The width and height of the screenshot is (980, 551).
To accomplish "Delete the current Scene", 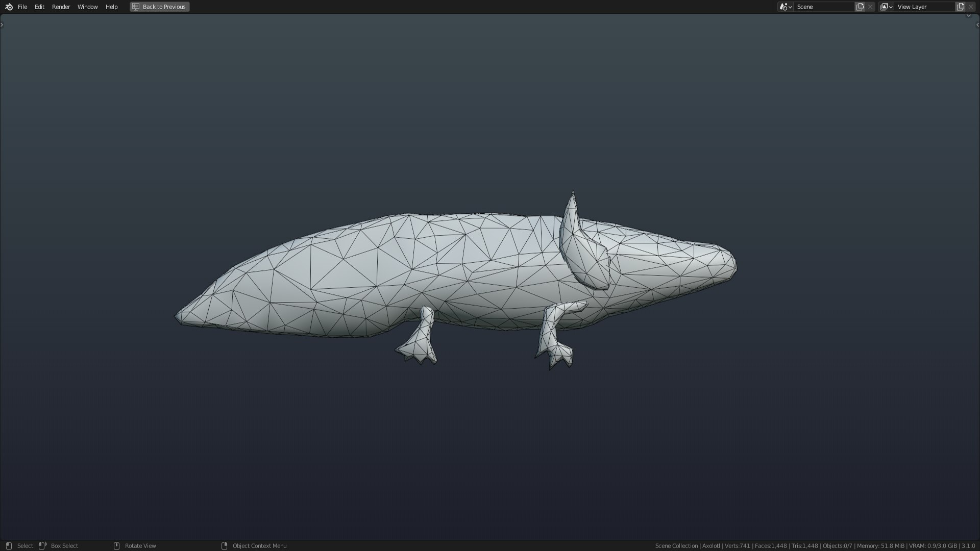I will click(x=870, y=7).
